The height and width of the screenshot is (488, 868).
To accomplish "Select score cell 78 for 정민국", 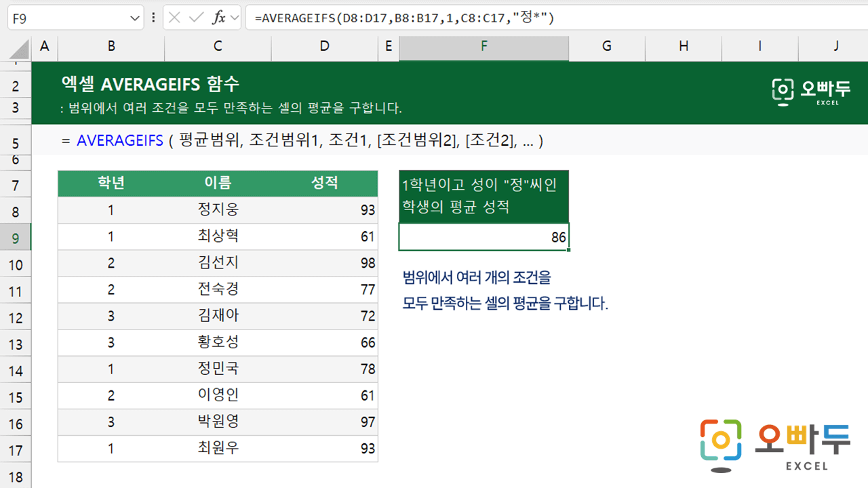I will tap(325, 369).
